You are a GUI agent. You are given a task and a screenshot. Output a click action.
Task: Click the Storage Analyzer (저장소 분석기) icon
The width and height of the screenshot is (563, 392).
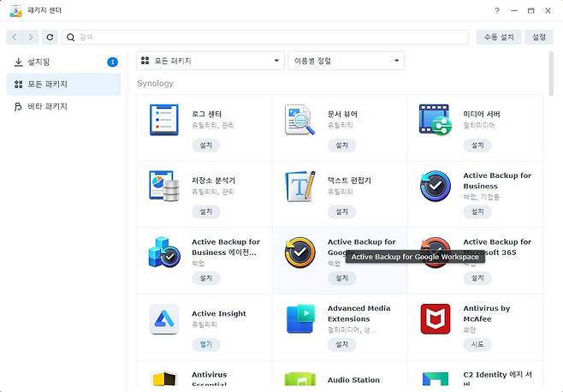pos(164,186)
